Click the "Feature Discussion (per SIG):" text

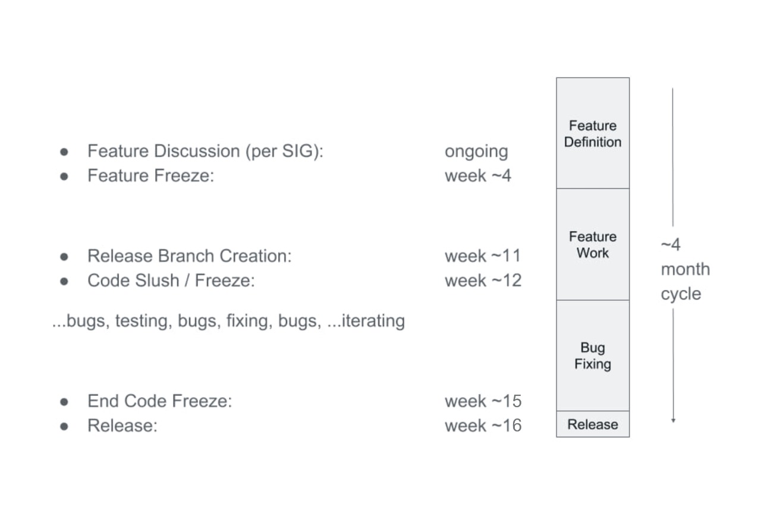click(x=205, y=151)
